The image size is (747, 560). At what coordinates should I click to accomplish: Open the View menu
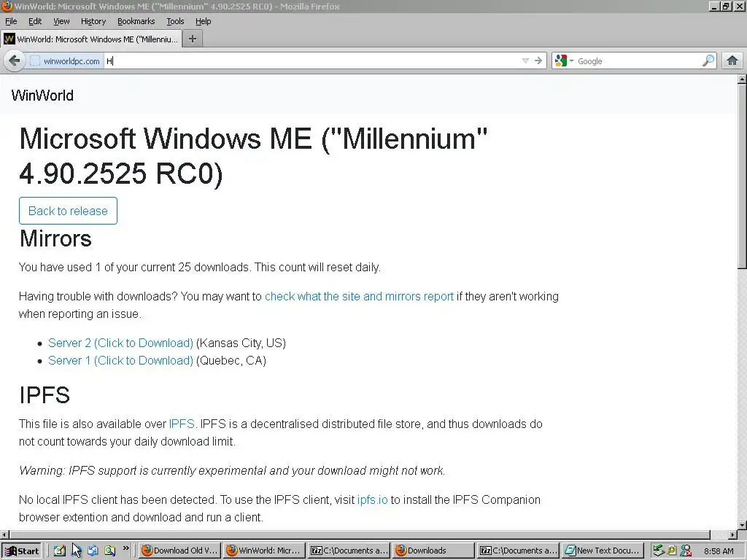click(x=61, y=21)
